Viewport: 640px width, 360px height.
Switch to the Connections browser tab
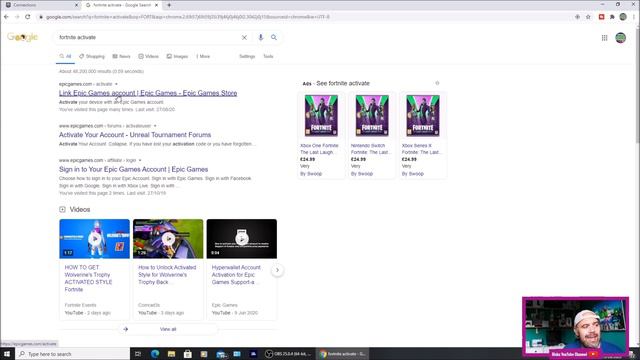(41, 5)
